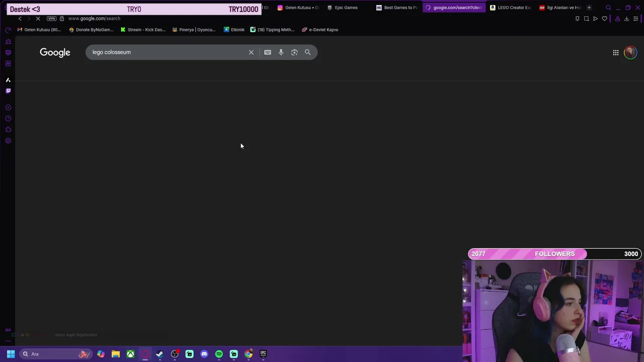
Task: Open Discord from the taskbar
Action: (x=204, y=354)
